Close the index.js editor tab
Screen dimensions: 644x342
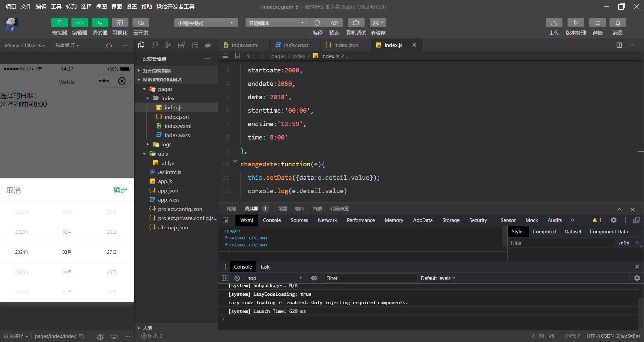point(414,45)
